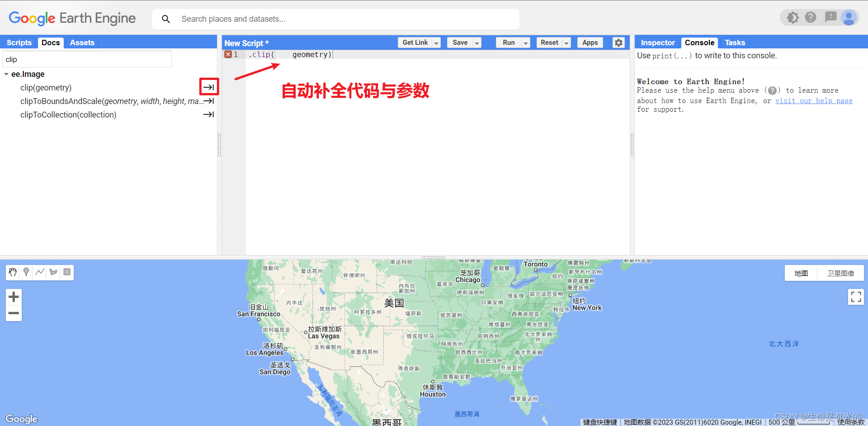
Task: Click the New Script title
Action: [x=246, y=43]
